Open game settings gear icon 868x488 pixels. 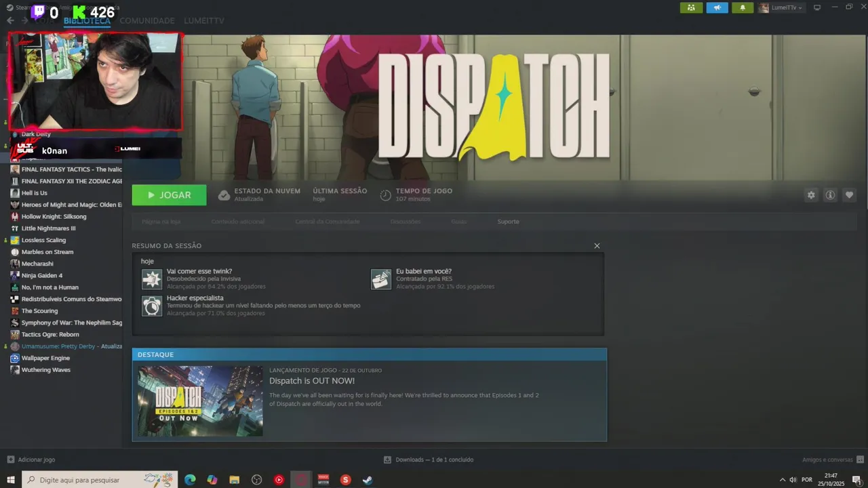(811, 195)
